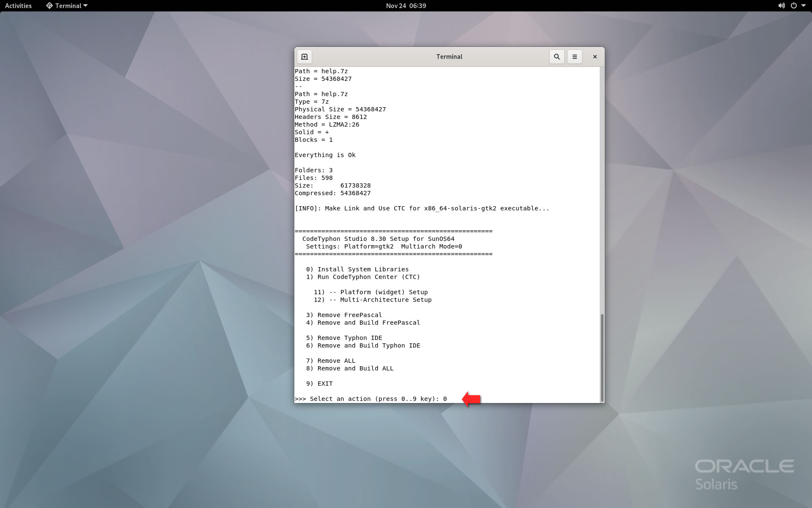Click the terminal vertical scrollbar thumb
The width and height of the screenshot is (812, 508).
[x=602, y=358]
